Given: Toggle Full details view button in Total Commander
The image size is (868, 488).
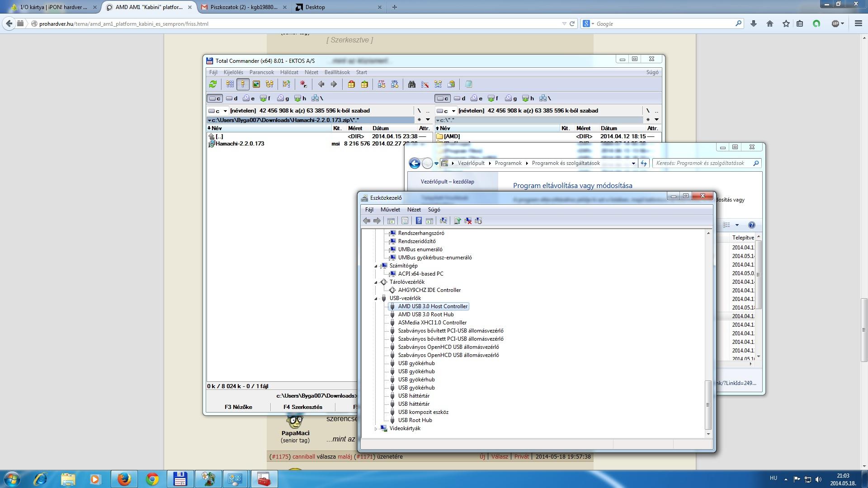Looking at the screenshot, I should (243, 84).
